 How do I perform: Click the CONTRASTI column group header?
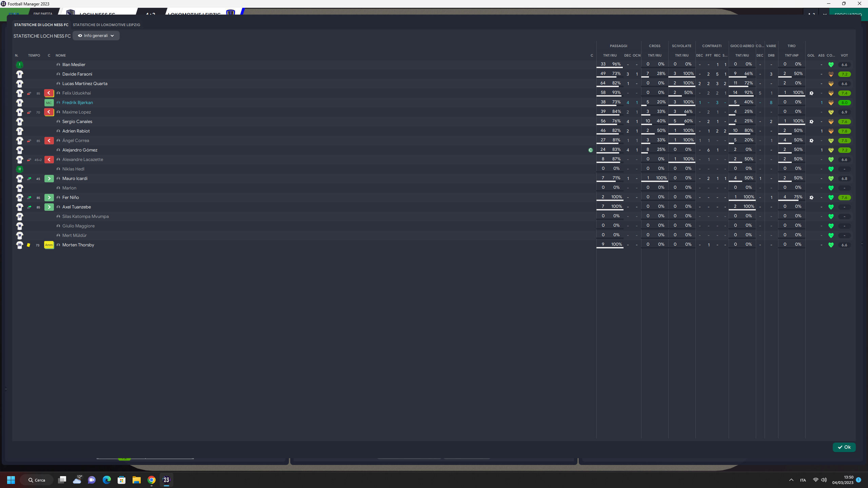712,46
